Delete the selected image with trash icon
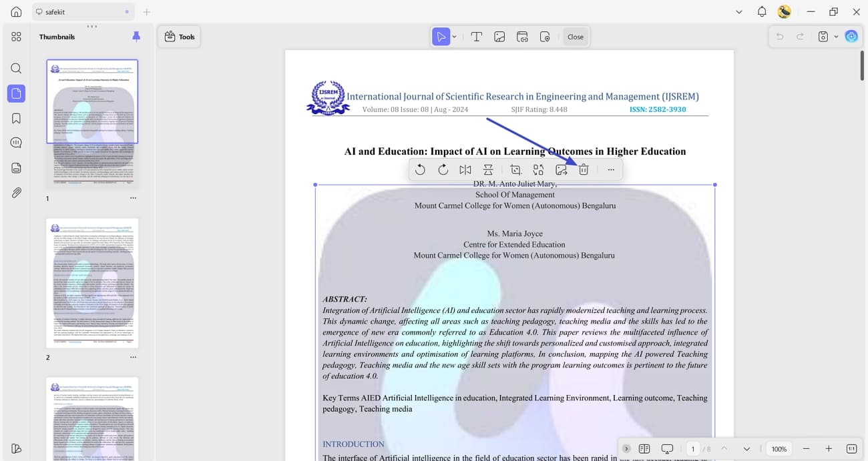Screen dimensions: 868x461 584,169
